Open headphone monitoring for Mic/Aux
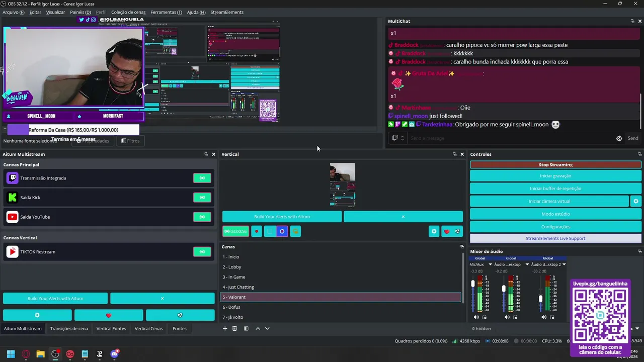644x362 pixels. click(x=485, y=317)
